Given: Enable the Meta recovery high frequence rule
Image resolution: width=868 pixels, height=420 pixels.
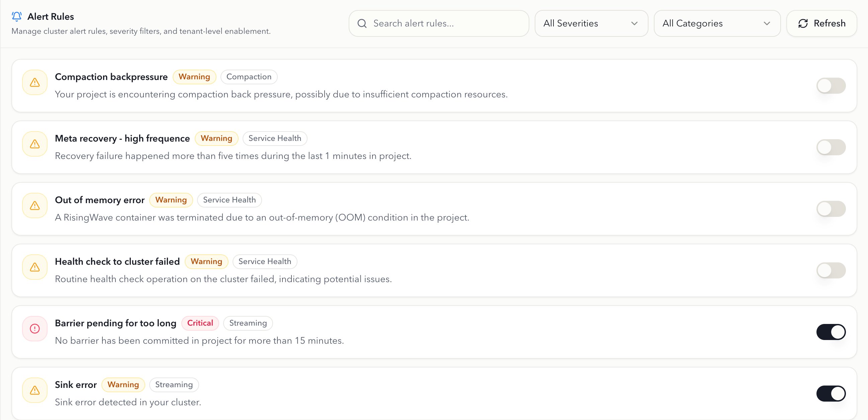Looking at the screenshot, I should [x=831, y=147].
